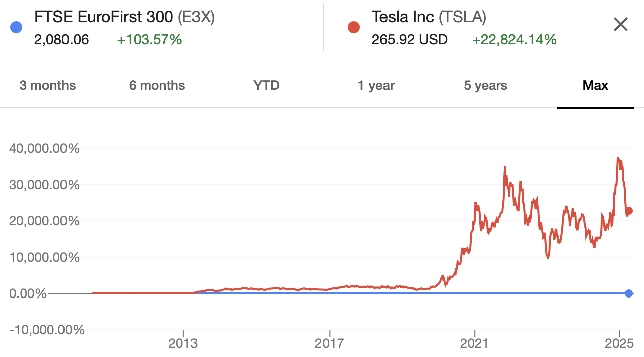This screenshot has width=644, height=357.
Task: Click the blue FTSE EuroFirst 300 legend dot
Action: coord(16,27)
